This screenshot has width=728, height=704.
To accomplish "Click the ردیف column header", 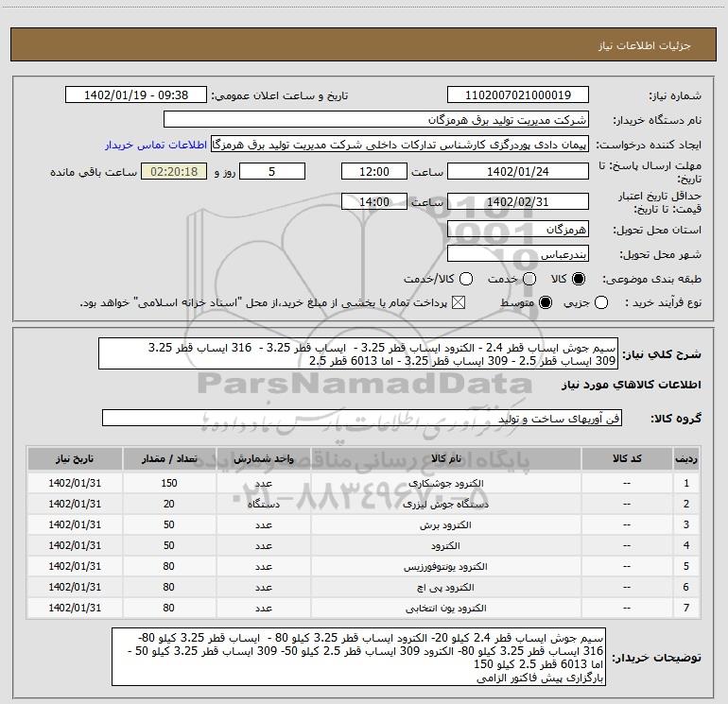I will pyautogui.click(x=686, y=458).
